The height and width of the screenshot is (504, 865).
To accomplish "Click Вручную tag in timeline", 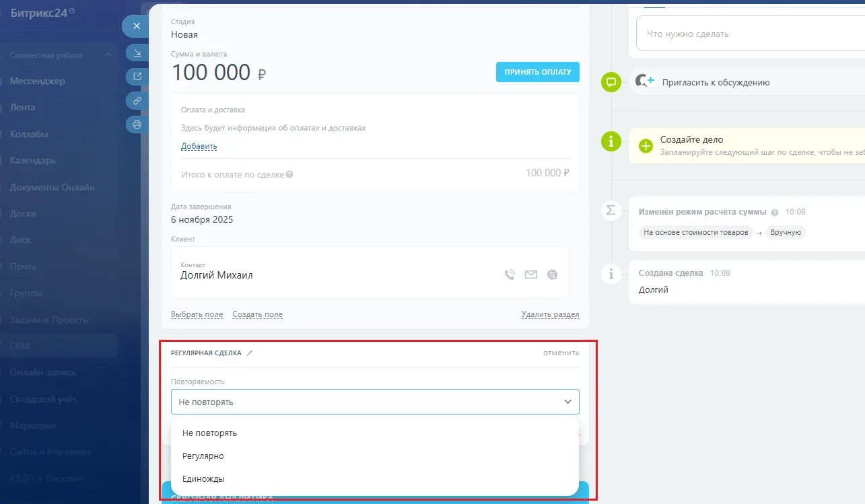I will point(786,232).
